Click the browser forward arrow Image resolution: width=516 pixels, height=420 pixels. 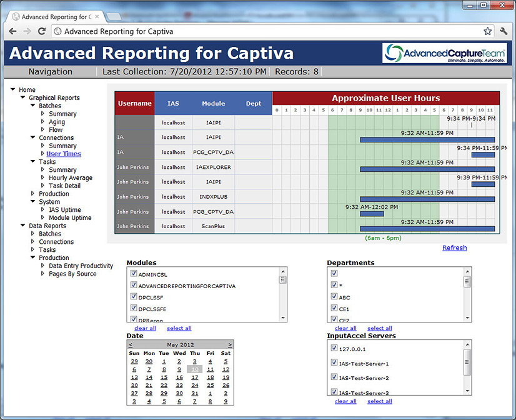coord(27,31)
